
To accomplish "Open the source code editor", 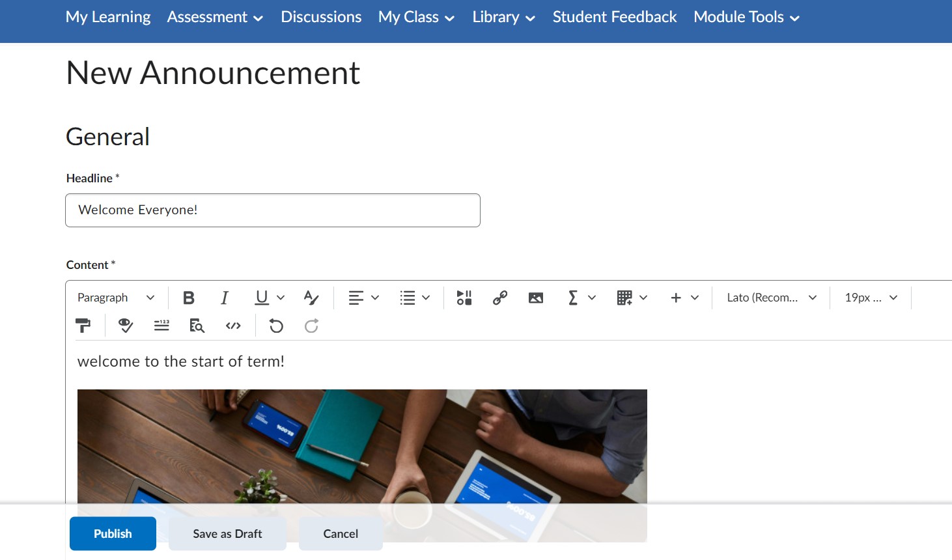I will tap(233, 326).
